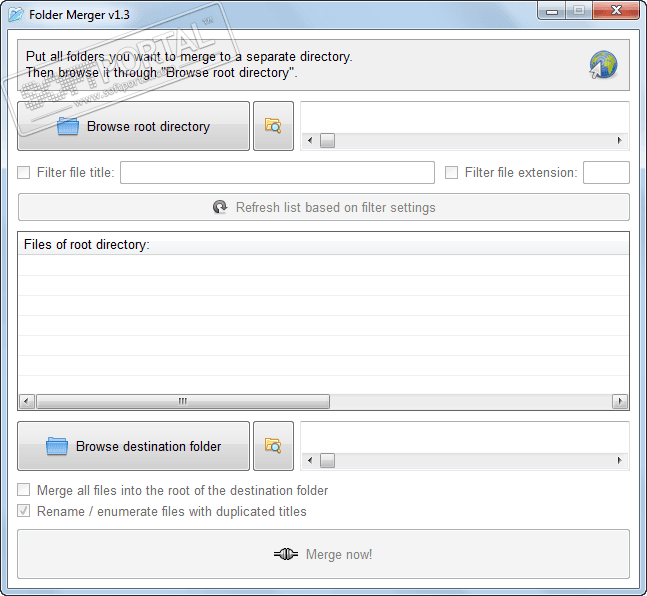Click the Files of root directory header
The image size is (647, 596).
[x=324, y=244]
